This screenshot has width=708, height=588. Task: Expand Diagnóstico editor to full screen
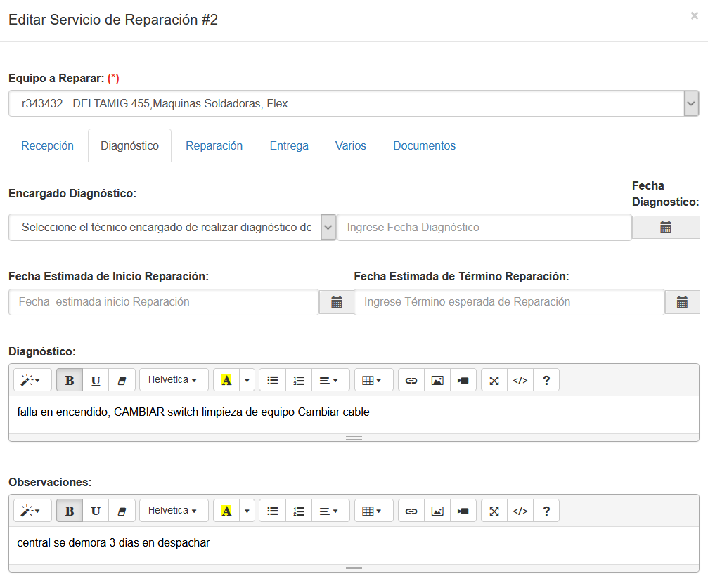494,380
